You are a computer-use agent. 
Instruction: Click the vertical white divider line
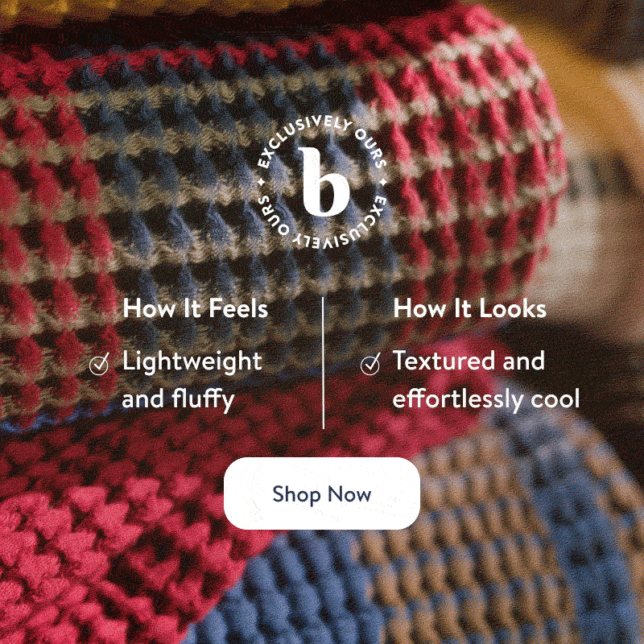[324, 363]
